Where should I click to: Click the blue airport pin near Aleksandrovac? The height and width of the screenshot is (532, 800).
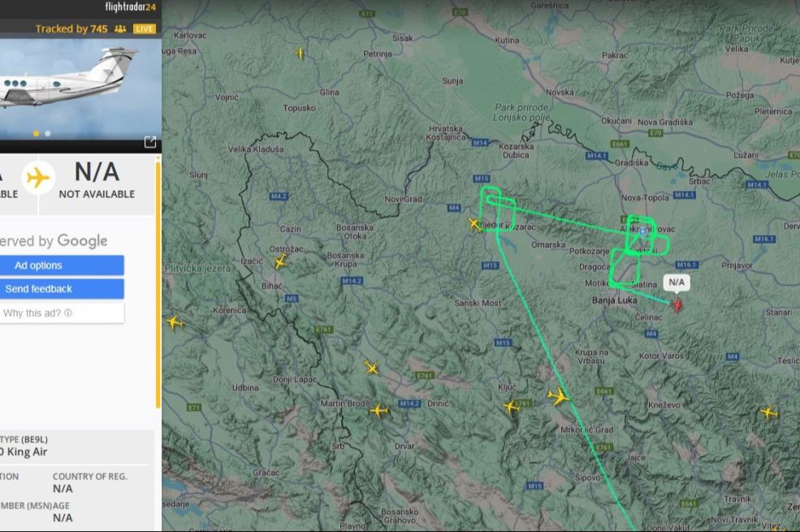(x=643, y=232)
